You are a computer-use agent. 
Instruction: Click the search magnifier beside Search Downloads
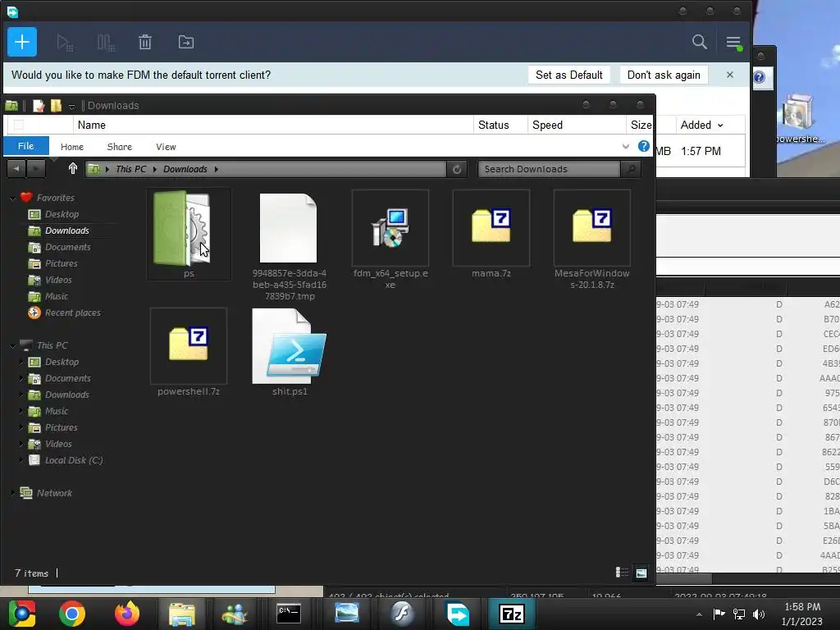631,169
